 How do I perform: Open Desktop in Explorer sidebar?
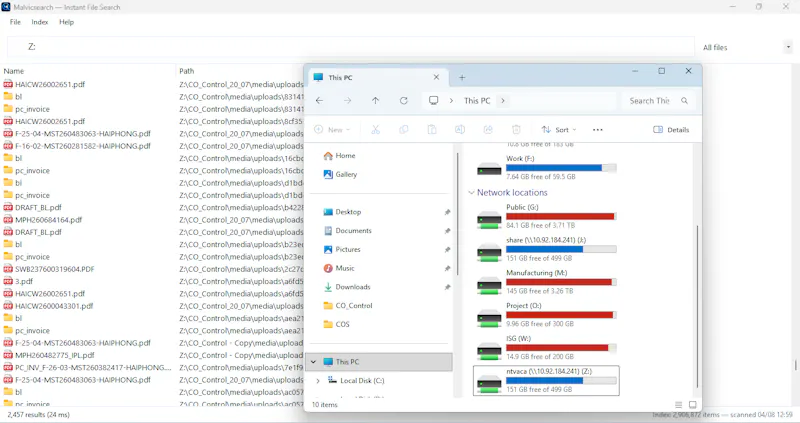pyautogui.click(x=342, y=212)
